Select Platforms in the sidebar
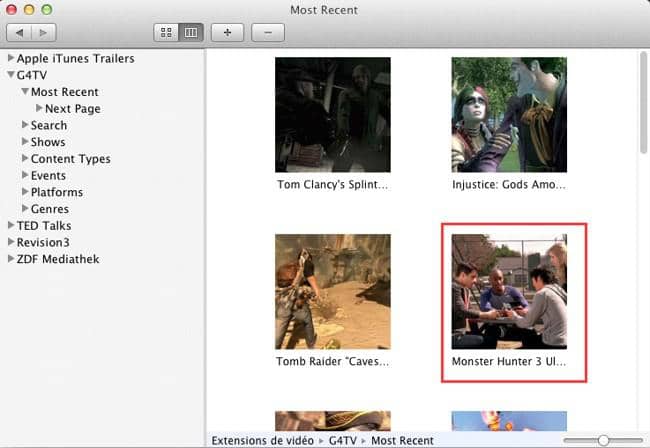This screenshot has width=650, height=448. tap(57, 192)
